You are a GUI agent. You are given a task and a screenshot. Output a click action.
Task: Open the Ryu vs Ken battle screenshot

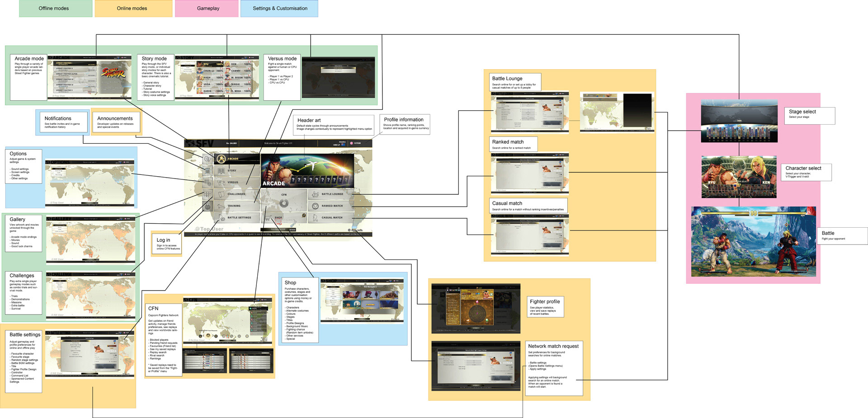pos(754,242)
